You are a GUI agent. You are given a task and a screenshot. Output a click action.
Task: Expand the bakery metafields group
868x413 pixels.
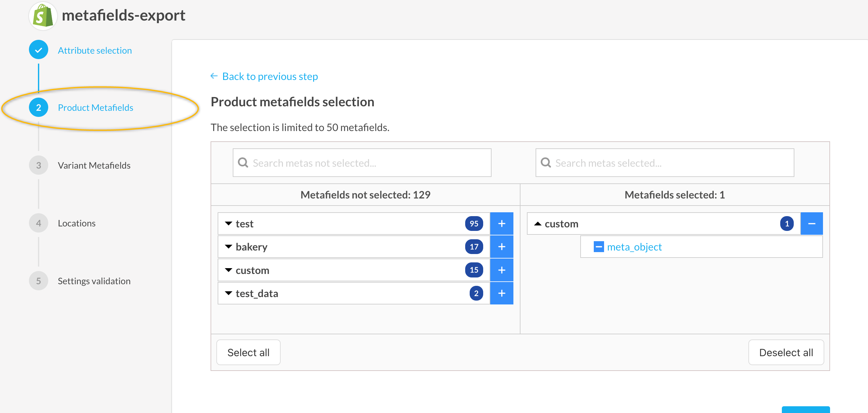click(229, 247)
